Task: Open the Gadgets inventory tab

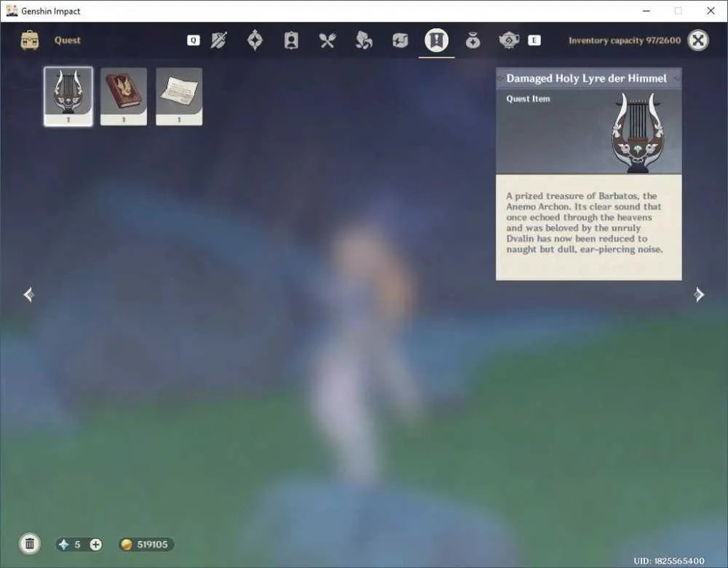Action: (400, 40)
